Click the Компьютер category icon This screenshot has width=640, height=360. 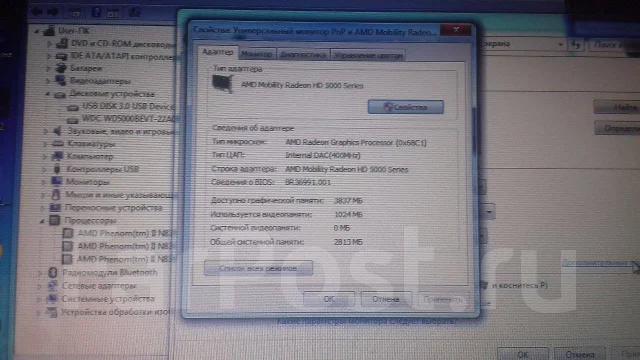point(58,156)
